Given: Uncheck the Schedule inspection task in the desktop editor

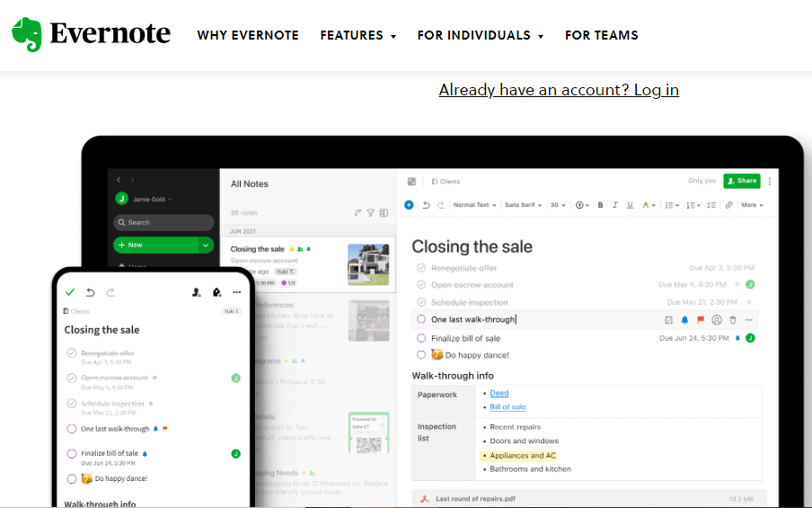Looking at the screenshot, I should 421,302.
